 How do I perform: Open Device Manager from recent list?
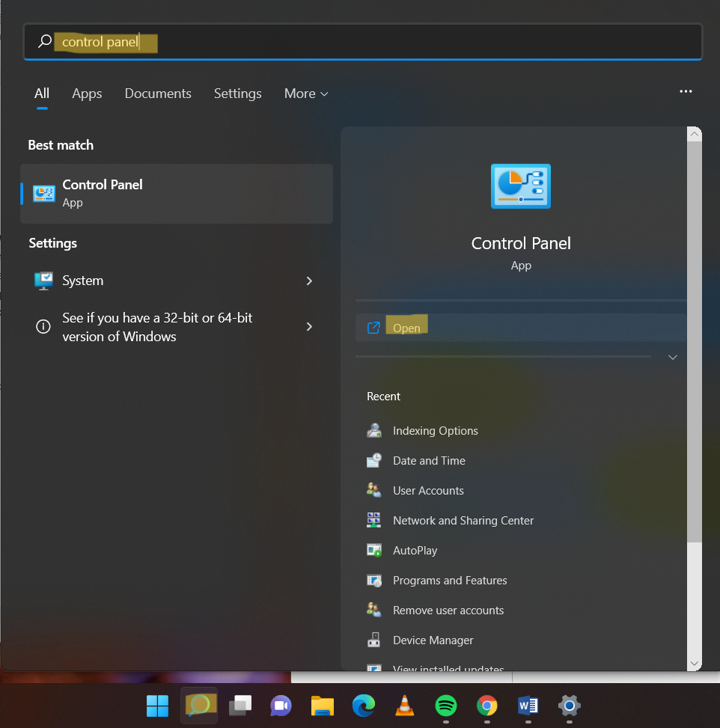433,640
